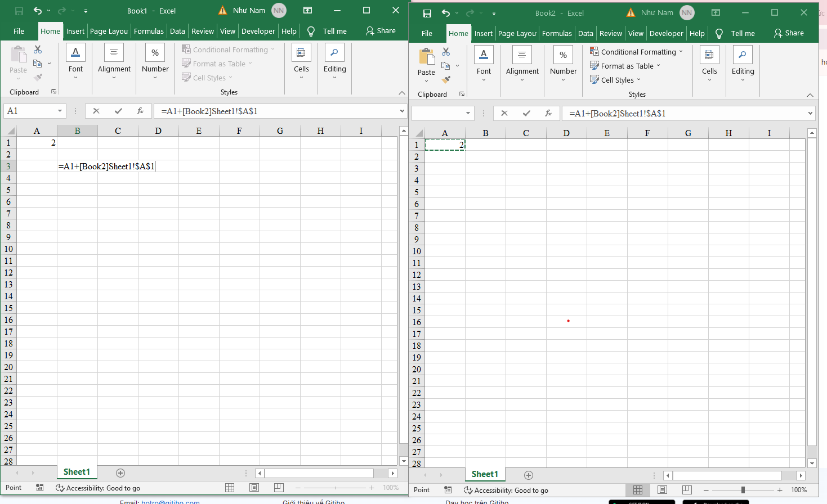Click the Share button in Book2
Image resolution: width=827 pixels, height=504 pixels.
pos(789,33)
